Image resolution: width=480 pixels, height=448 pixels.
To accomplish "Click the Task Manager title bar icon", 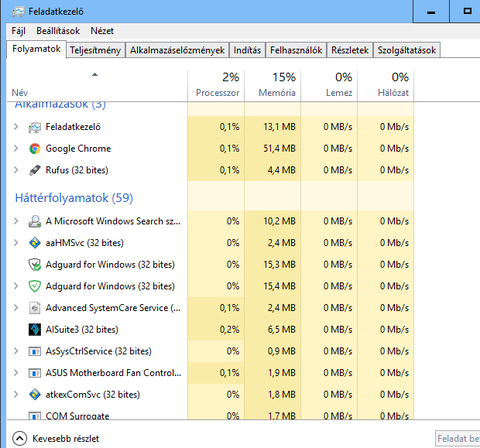I will [x=19, y=12].
